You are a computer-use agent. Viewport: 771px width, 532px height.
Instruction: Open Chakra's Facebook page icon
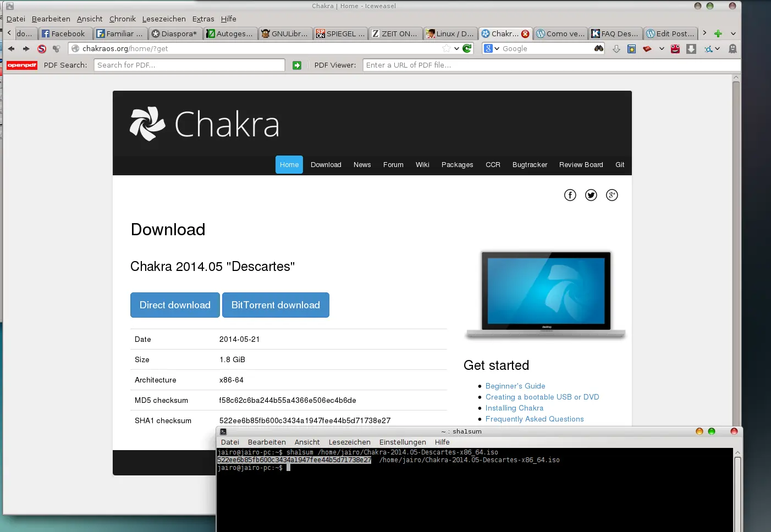tap(570, 195)
